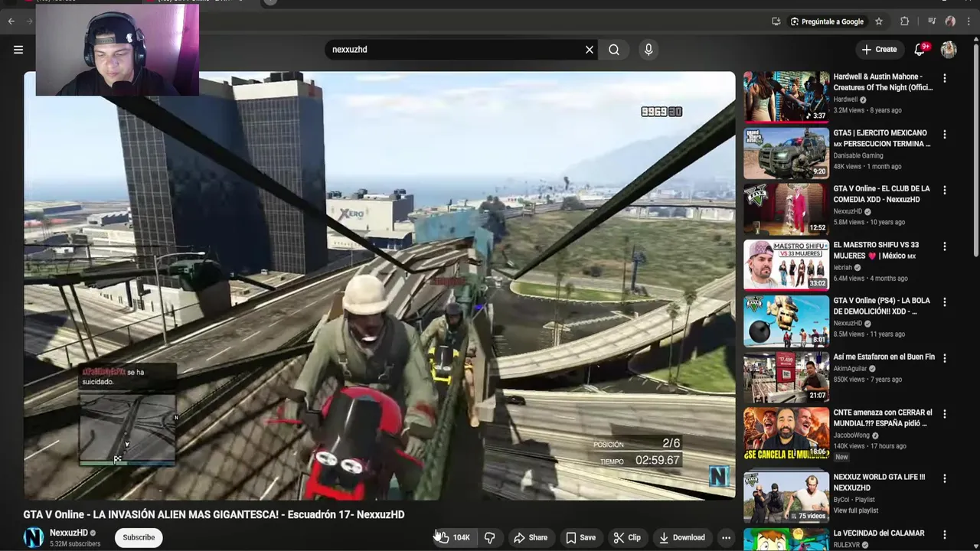This screenshot has width=980, height=551.
Task: Open El Club de la Comedia thumbnail
Action: (x=786, y=209)
